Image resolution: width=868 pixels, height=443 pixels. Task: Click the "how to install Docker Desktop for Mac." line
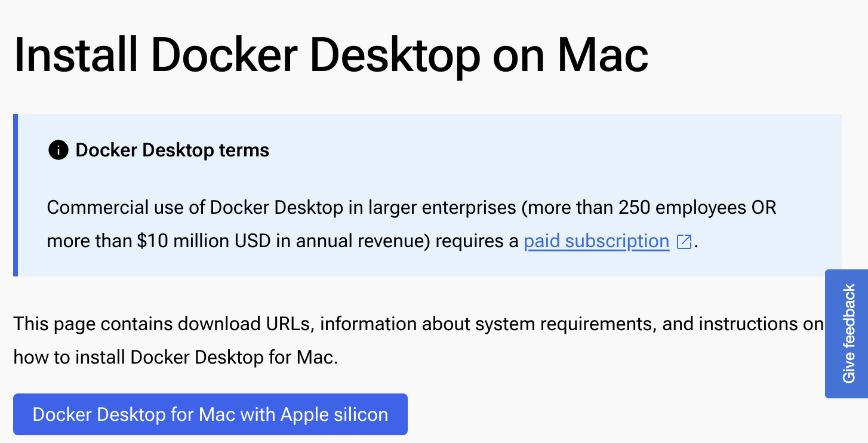[176, 358]
